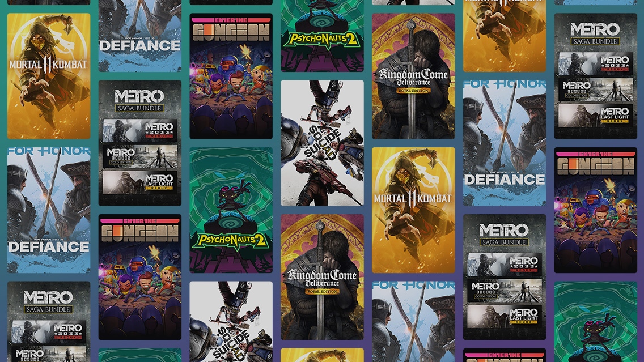Select Kingdom Come cover directly above Mortal Kombat
Screen dimensions: 644x362
[x=413, y=76]
